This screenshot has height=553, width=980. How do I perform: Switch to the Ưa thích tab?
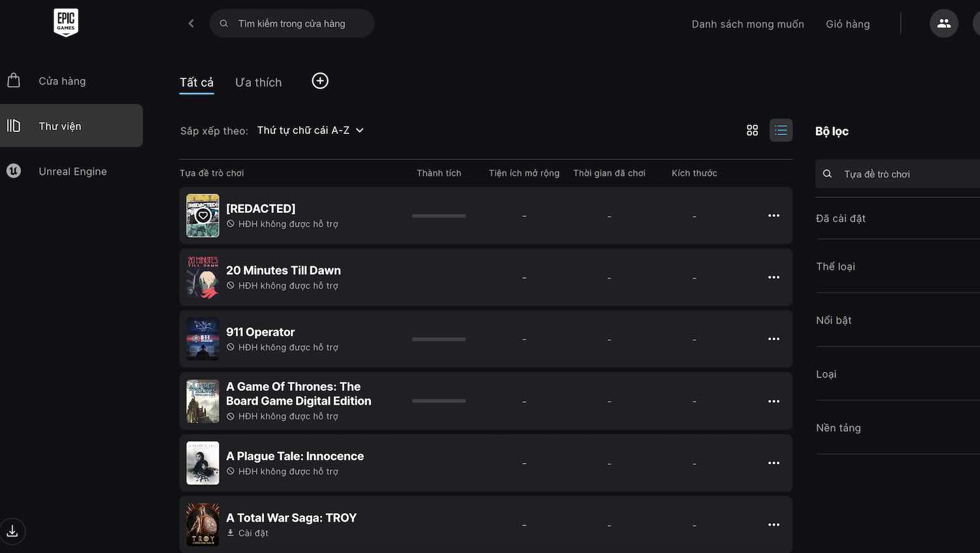[x=258, y=82]
